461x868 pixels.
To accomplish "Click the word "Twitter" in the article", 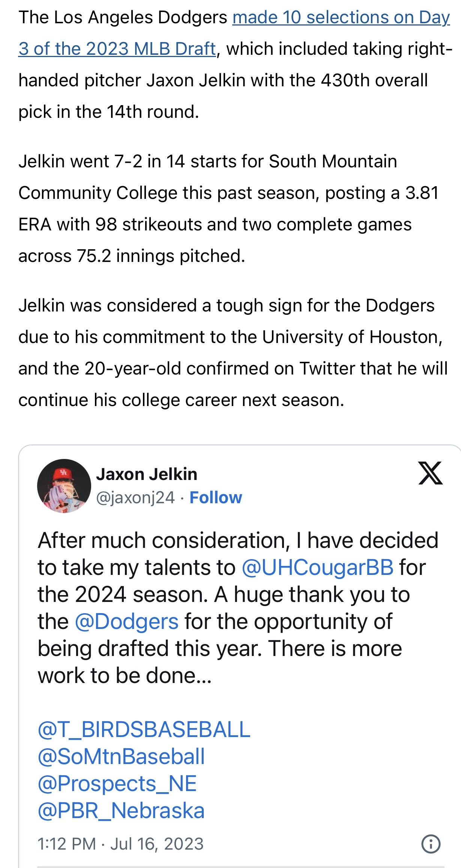I will tap(327, 369).
